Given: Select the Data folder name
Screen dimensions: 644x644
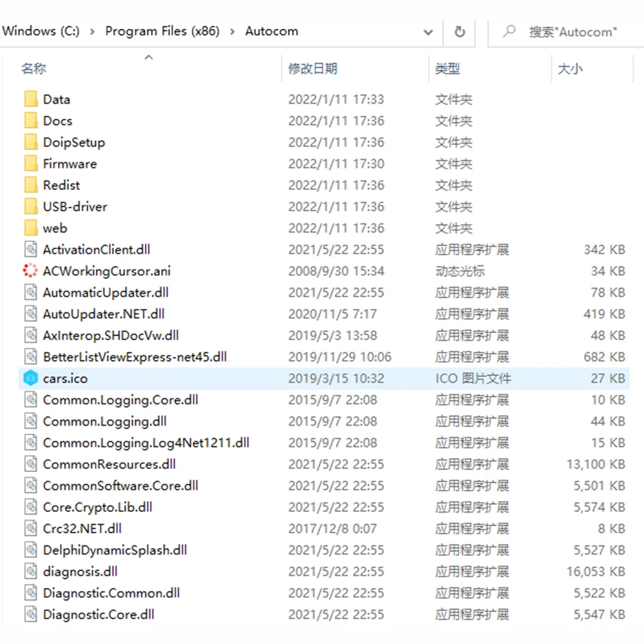Looking at the screenshot, I should pos(57,99).
